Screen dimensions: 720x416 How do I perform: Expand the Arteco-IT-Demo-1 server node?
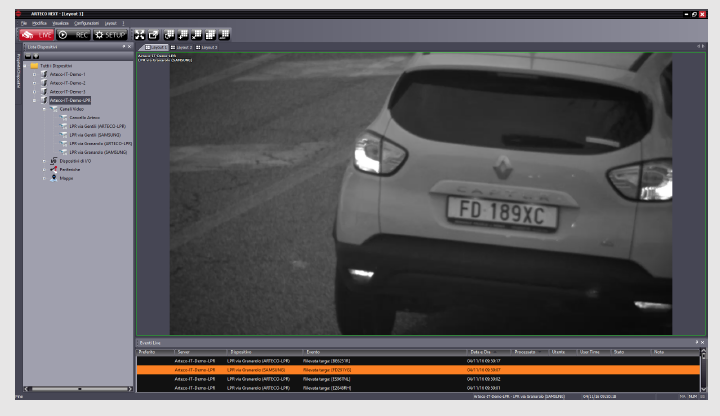(x=34, y=74)
